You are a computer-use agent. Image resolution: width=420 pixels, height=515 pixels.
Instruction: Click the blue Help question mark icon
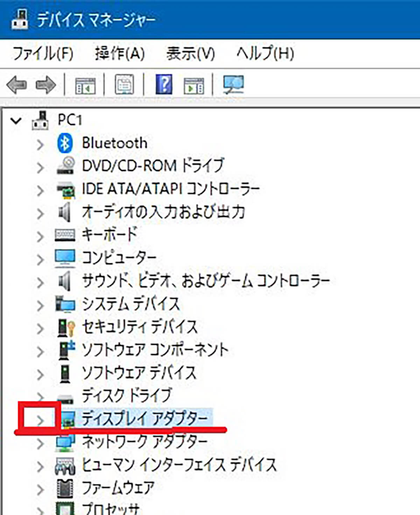click(x=164, y=84)
